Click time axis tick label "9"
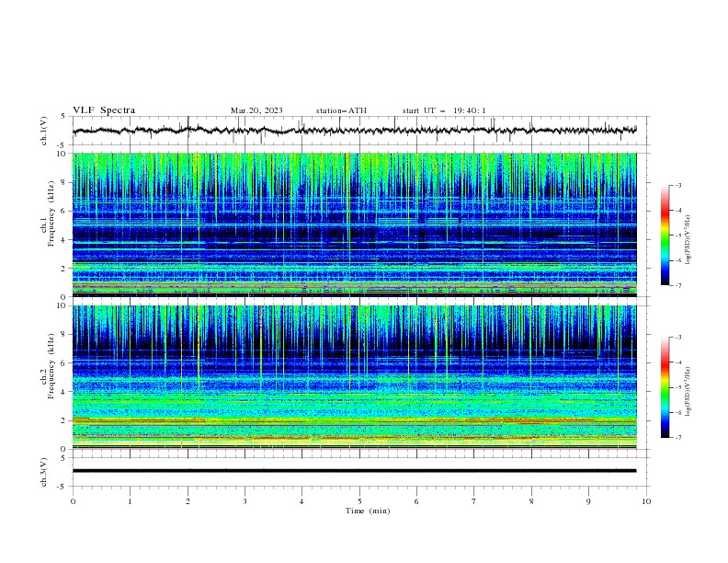The image size is (728, 563). (588, 501)
